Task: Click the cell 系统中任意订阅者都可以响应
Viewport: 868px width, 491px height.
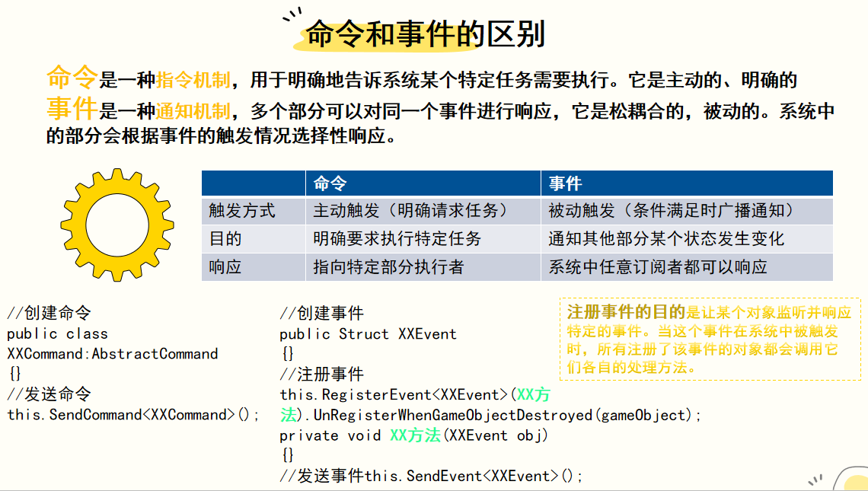Action: (687, 267)
